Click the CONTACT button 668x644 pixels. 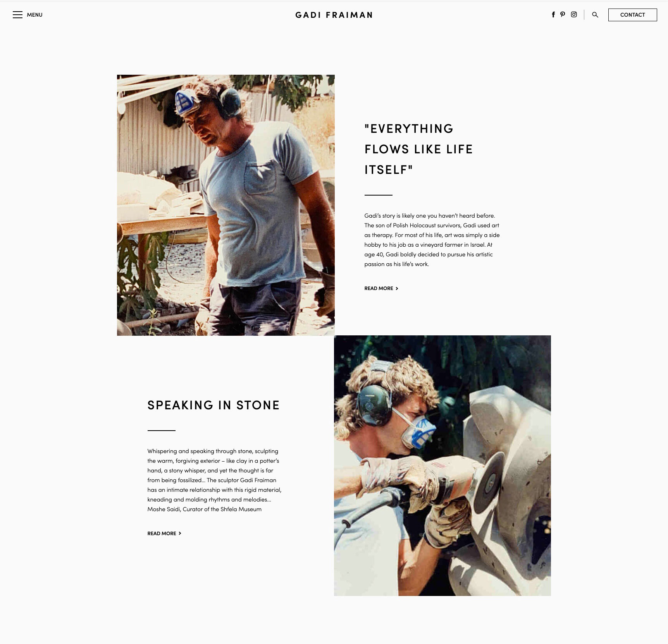pos(632,15)
